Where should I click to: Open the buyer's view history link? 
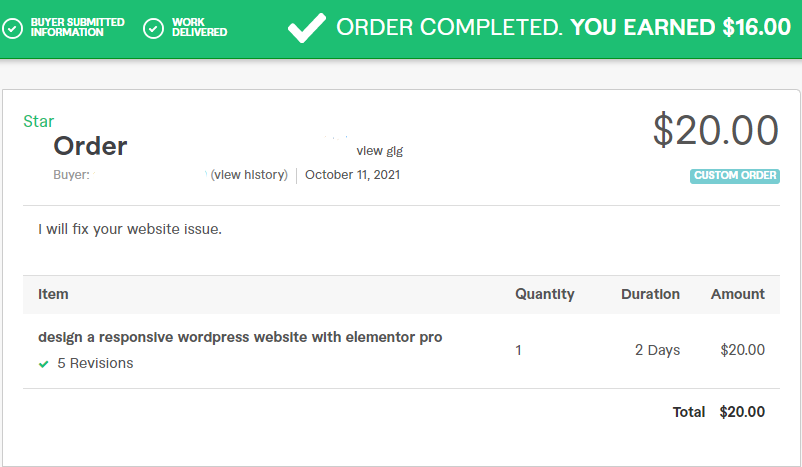pyautogui.click(x=249, y=175)
